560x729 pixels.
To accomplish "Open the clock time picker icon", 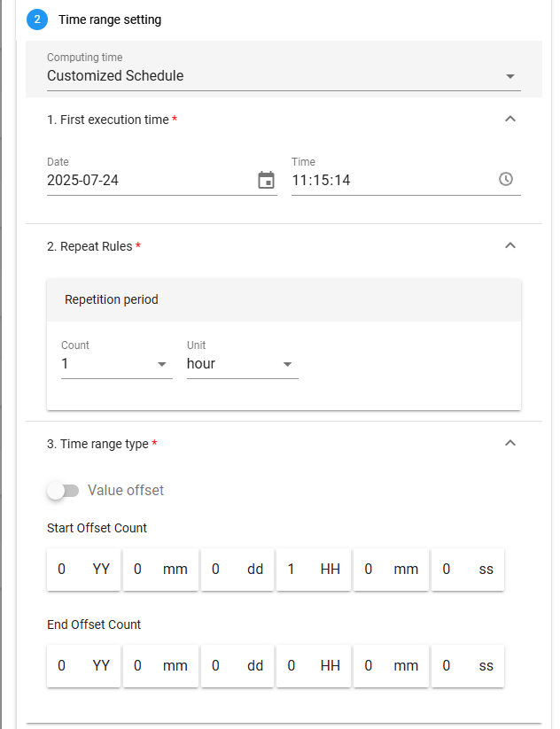I will pos(506,179).
